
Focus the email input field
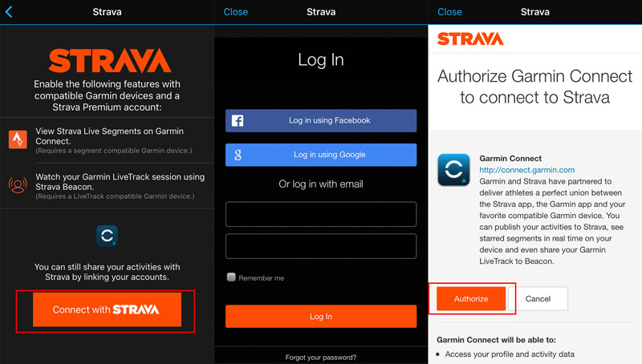[321, 214]
